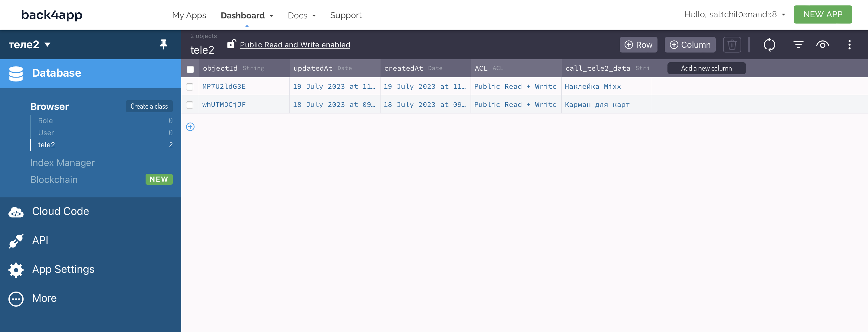This screenshot has height=332, width=868.
Task: Click Add a new column header button
Action: [x=706, y=68]
